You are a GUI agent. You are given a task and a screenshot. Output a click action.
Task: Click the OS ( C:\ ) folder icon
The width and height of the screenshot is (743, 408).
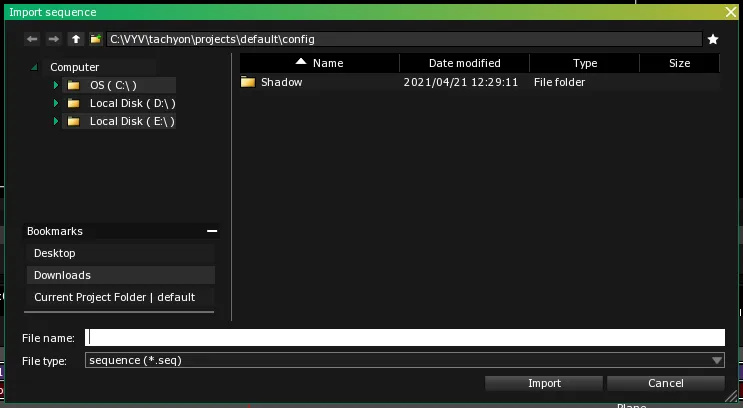pos(73,85)
